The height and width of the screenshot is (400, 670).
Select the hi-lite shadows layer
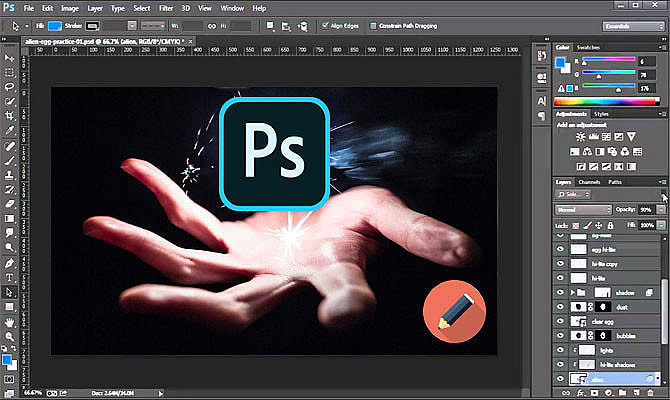pos(608,365)
